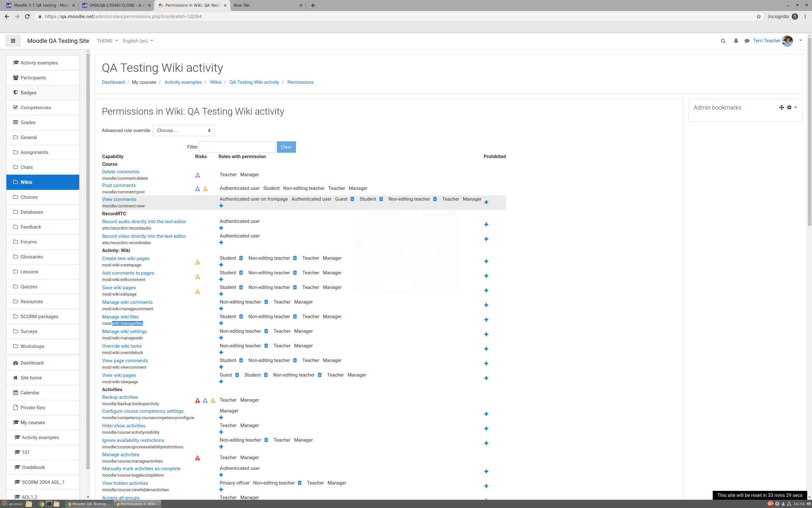812x508 pixels.
Task: Bookmark this page with the star icon
Action: (x=759, y=17)
